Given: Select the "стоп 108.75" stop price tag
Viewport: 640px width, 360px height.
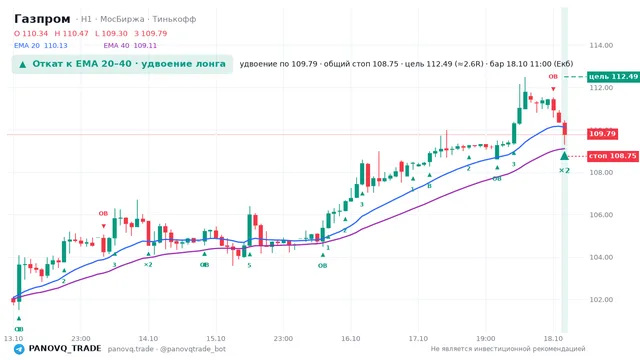Looking at the screenshot, I should click(613, 156).
